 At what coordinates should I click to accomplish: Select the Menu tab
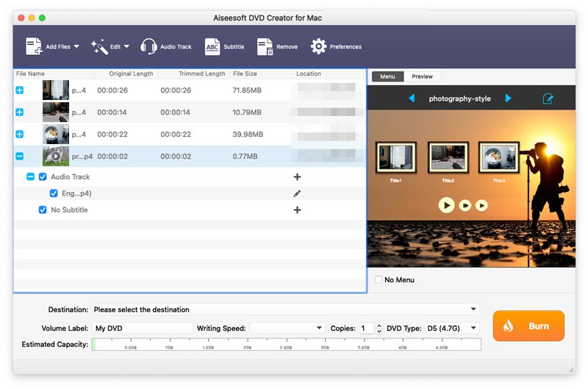coord(388,76)
